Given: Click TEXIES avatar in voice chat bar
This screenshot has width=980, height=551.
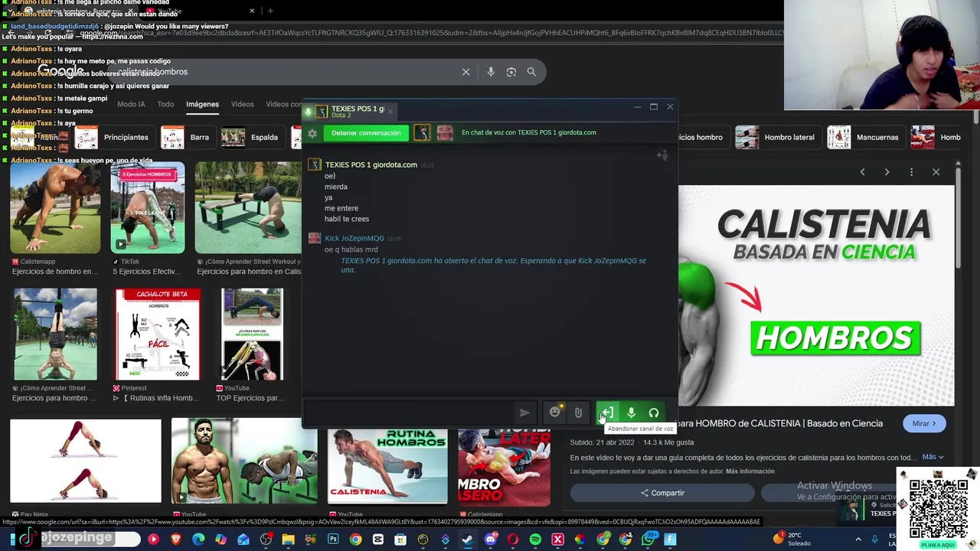Looking at the screenshot, I should click(x=422, y=132).
